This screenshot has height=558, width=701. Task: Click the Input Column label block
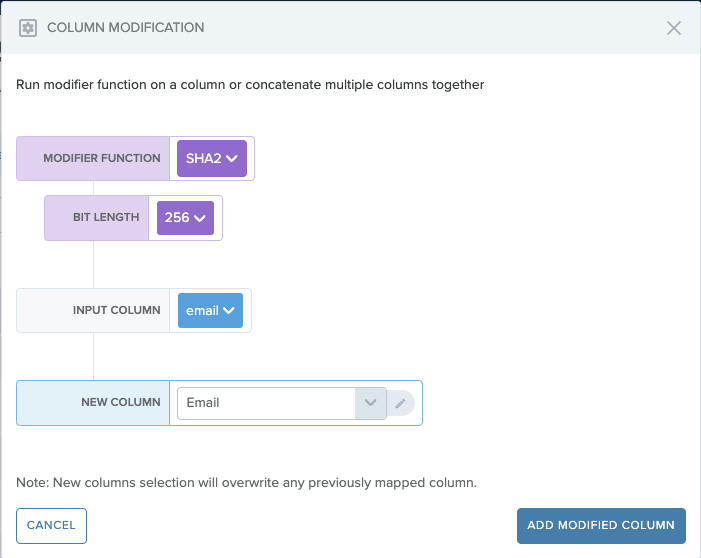pos(93,310)
